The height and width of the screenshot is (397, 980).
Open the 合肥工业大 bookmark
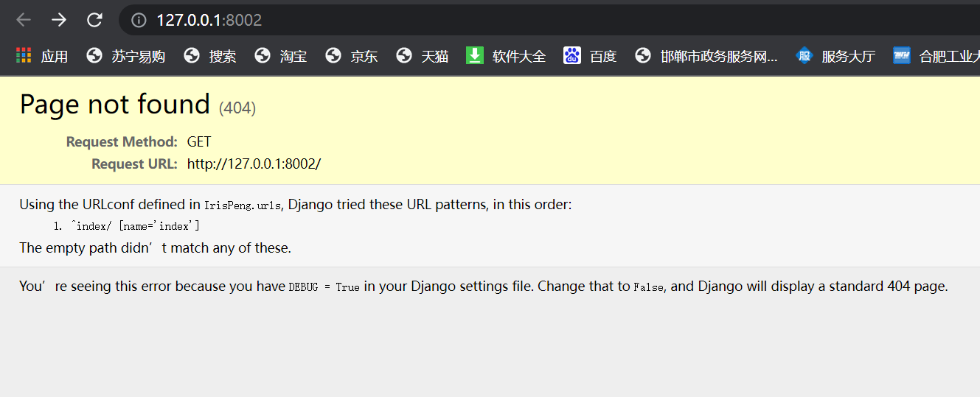936,56
